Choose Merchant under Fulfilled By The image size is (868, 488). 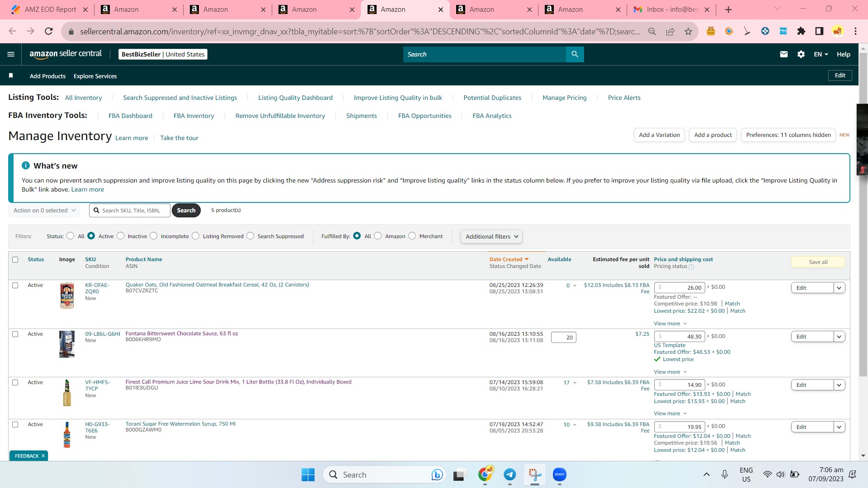[x=412, y=236]
